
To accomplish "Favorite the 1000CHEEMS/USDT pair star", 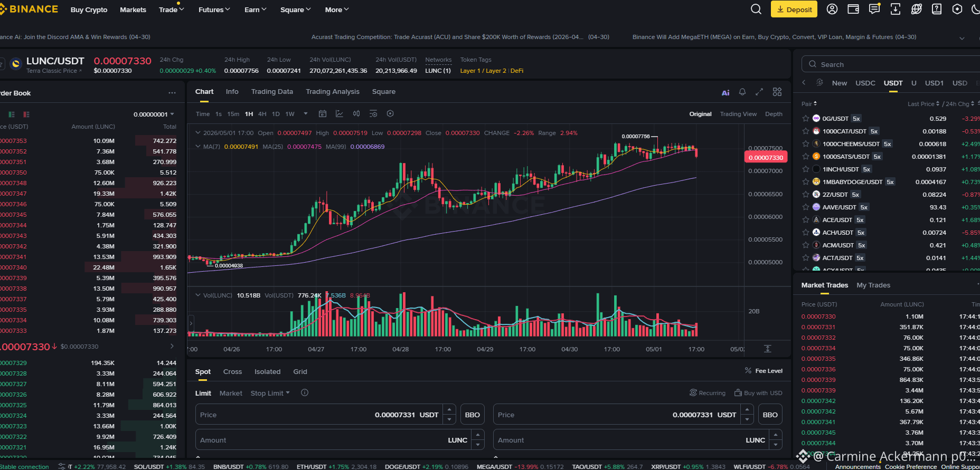I will (x=806, y=144).
